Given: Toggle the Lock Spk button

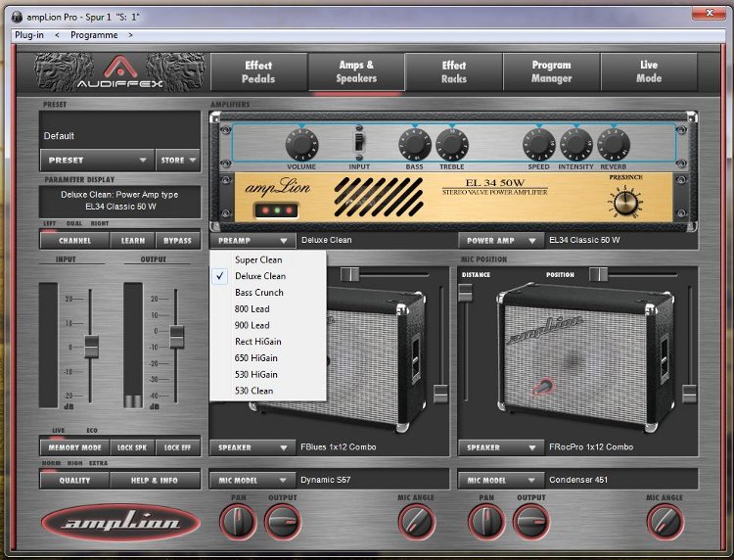Looking at the screenshot, I should tap(132, 447).
